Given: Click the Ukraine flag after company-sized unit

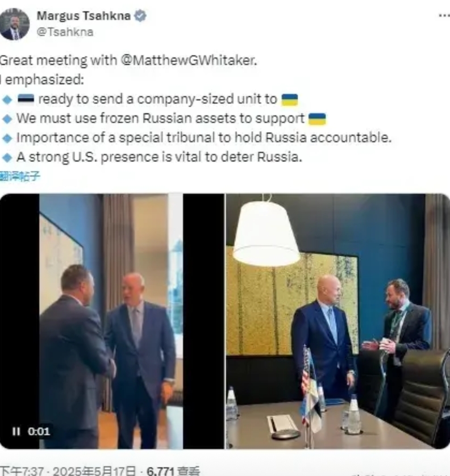Looking at the screenshot, I should [x=290, y=99].
